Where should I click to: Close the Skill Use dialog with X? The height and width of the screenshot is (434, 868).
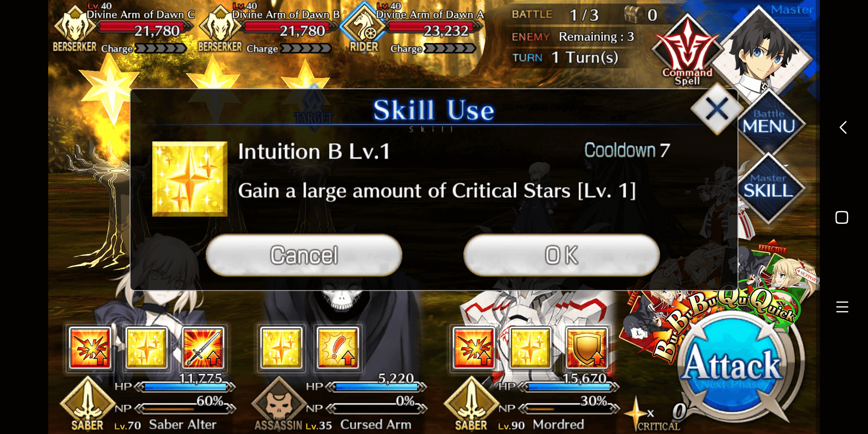(717, 109)
